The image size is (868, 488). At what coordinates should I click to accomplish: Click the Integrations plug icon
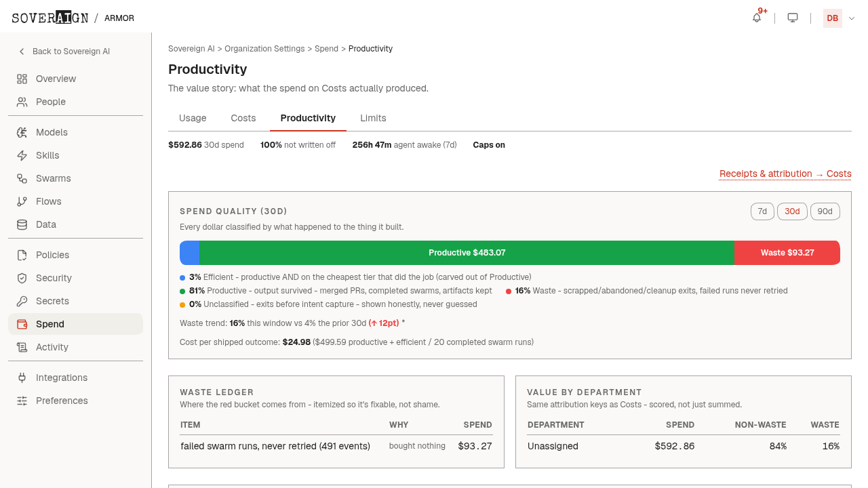pyautogui.click(x=22, y=378)
